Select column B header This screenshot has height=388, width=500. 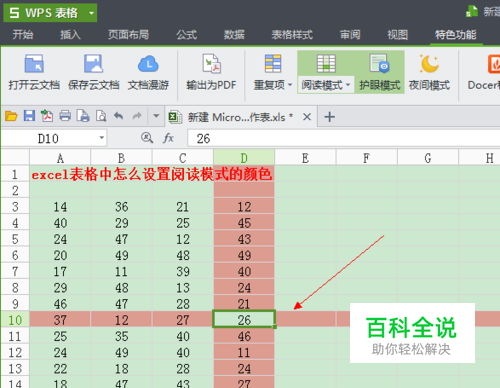coord(121,158)
